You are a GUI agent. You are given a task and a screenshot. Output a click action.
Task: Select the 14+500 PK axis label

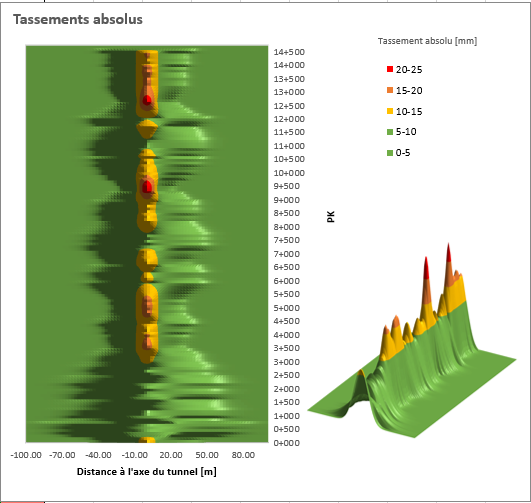[x=289, y=52]
